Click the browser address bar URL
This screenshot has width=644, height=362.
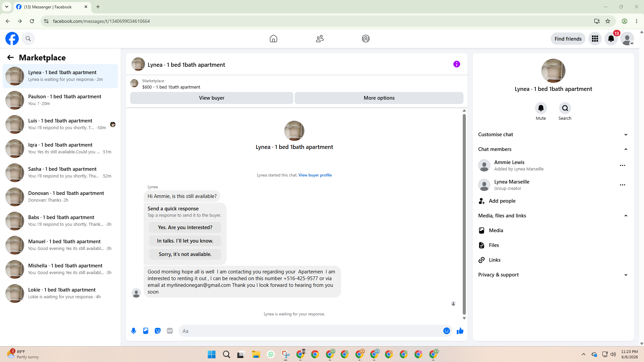click(x=101, y=21)
